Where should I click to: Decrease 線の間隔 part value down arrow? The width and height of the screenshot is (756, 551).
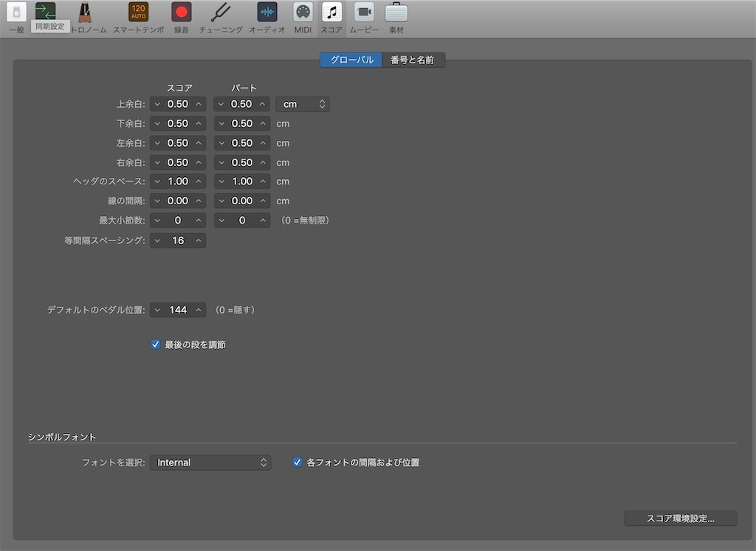221,201
